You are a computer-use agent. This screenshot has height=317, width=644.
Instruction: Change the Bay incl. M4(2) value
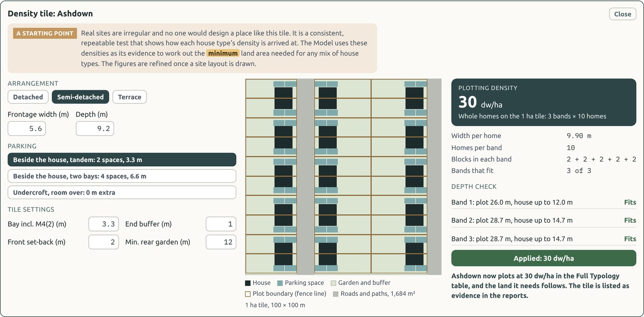(104, 224)
